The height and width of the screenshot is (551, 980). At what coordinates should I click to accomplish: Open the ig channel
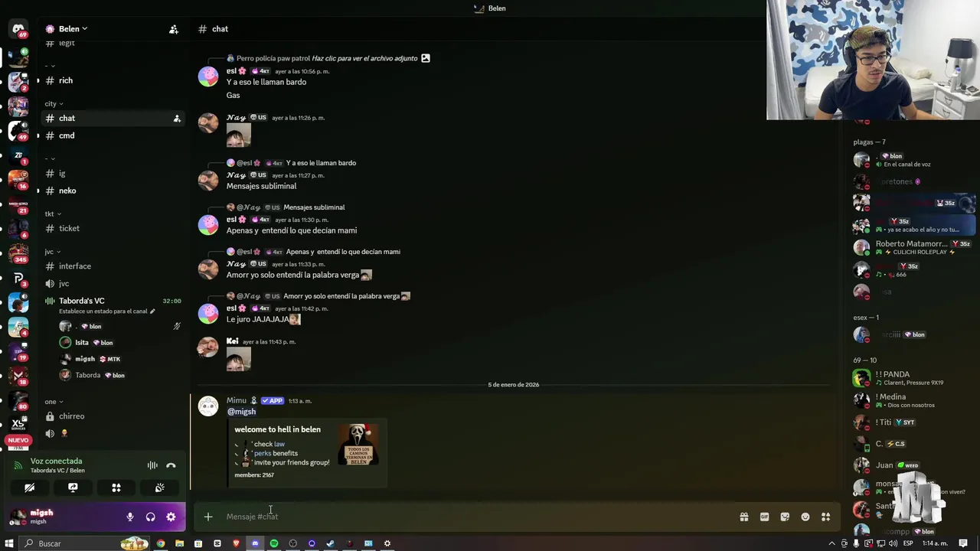[113, 174]
